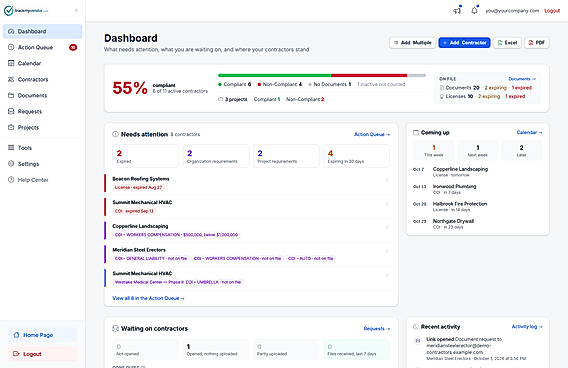Open the notifications bell icon
568x368 pixels.
point(474,11)
